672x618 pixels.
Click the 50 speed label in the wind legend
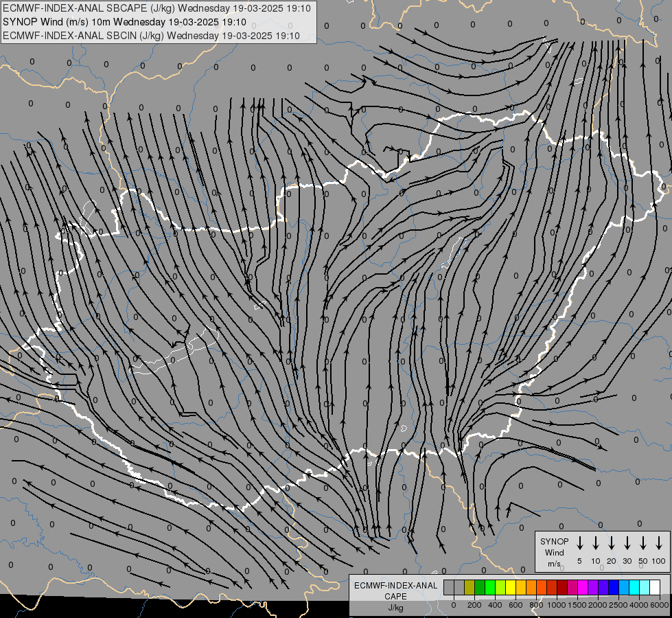point(643,561)
